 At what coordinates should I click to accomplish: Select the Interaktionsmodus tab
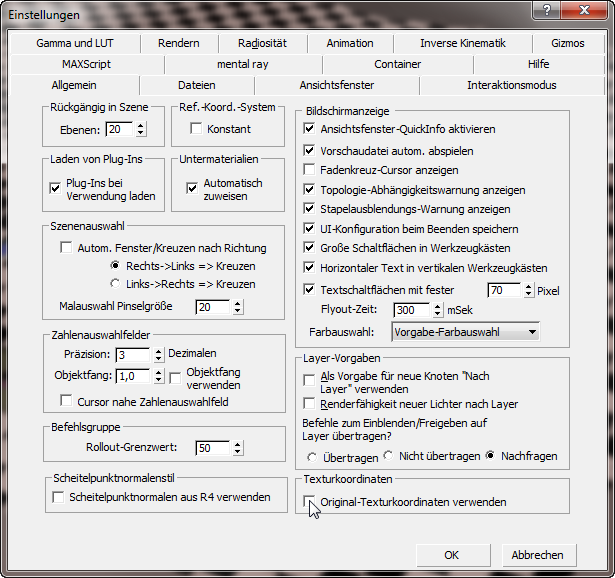coord(511,85)
